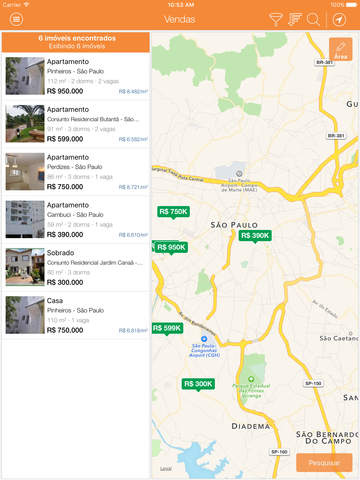Tap the current location arrow icon

coord(339,19)
